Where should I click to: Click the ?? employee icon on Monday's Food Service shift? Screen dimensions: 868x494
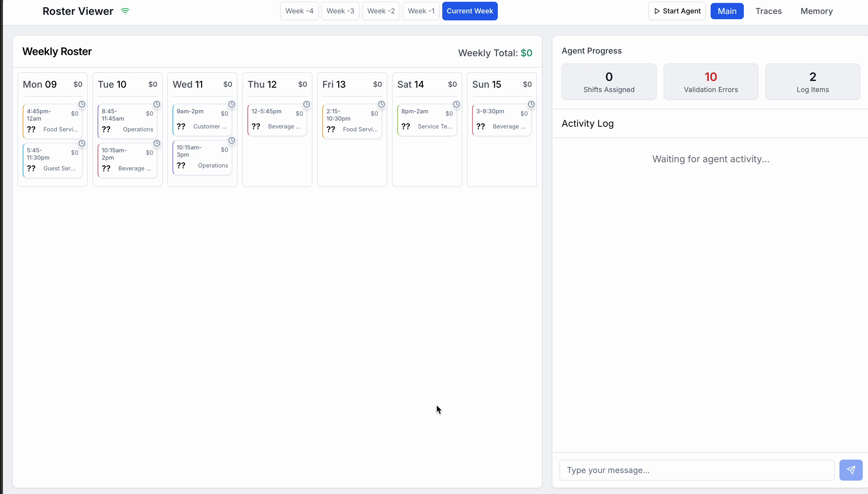click(x=31, y=129)
